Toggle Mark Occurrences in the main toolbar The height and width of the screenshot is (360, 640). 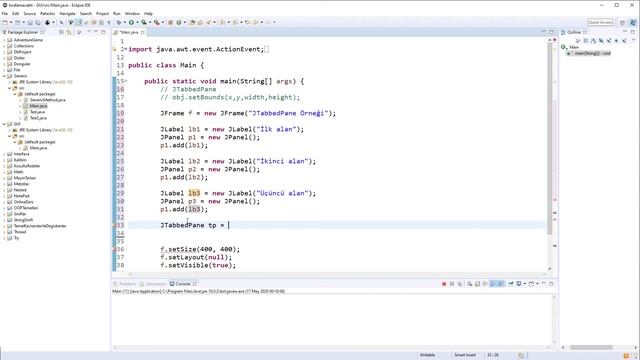tap(78, 22)
